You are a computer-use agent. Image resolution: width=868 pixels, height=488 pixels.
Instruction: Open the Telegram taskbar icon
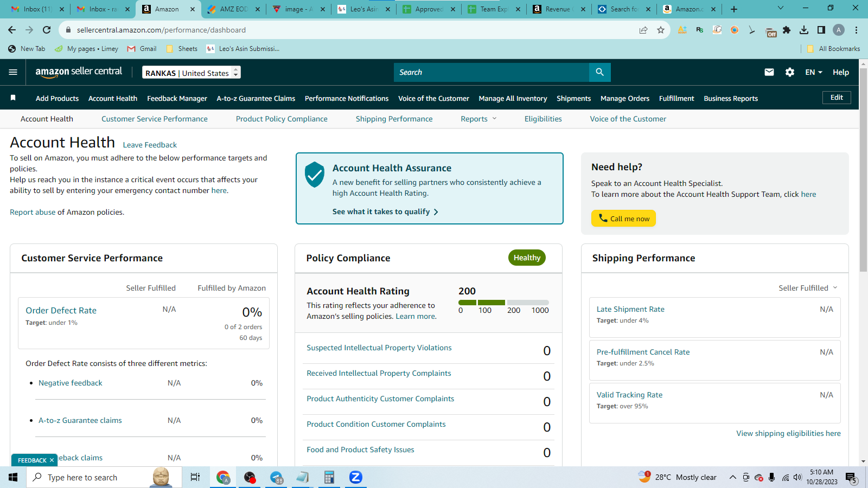[x=276, y=477]
